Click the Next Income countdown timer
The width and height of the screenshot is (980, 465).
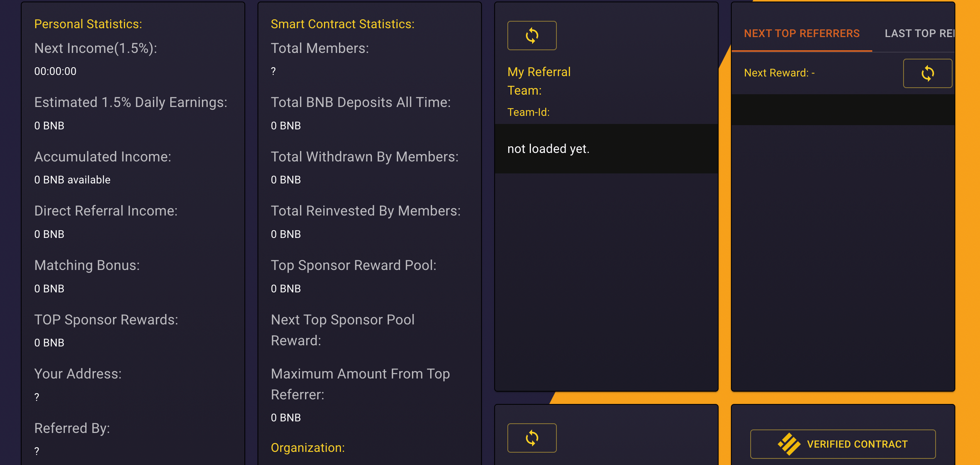(55, 71)
